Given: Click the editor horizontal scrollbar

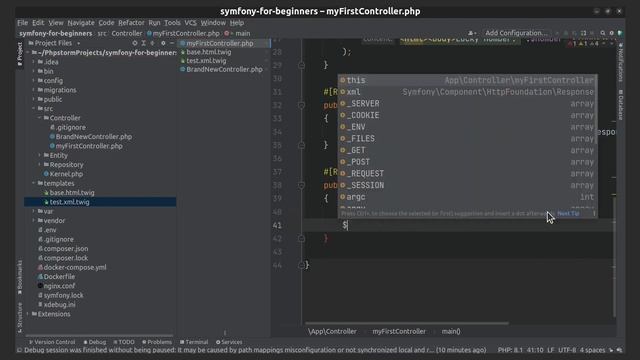Looking at the screenshot, I should (407, 323).
